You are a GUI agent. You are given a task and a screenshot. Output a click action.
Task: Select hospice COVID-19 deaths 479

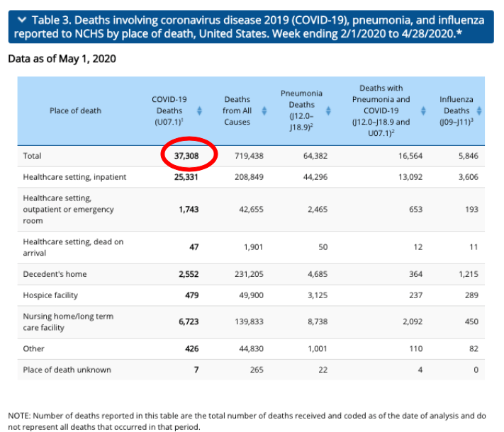(192, 295)
